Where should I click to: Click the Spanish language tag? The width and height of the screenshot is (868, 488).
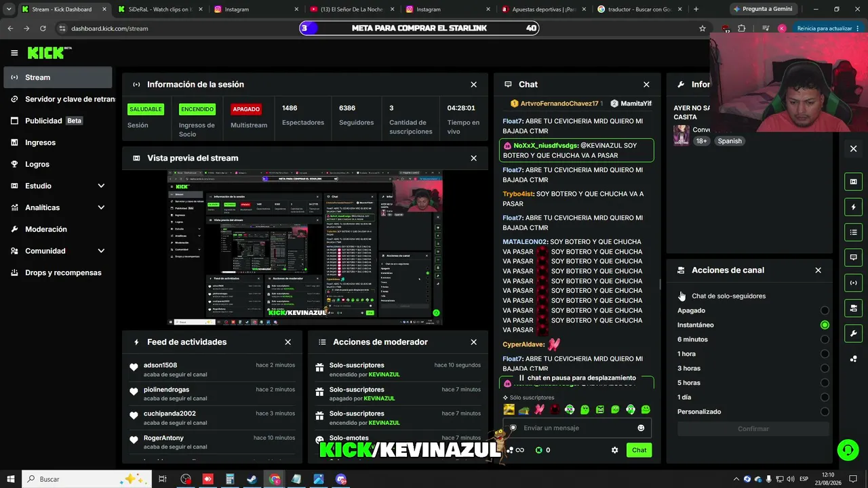pos(730,141)
